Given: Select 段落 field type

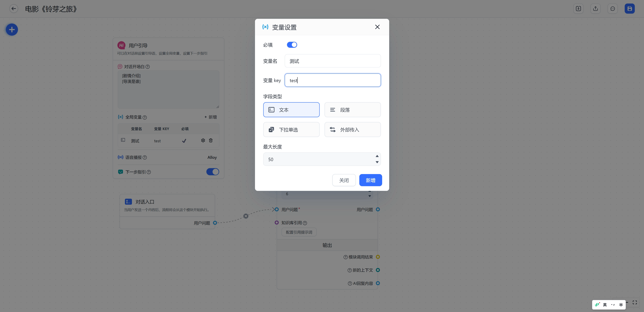Looking at the screenshot, I should (x=352, y=110).
